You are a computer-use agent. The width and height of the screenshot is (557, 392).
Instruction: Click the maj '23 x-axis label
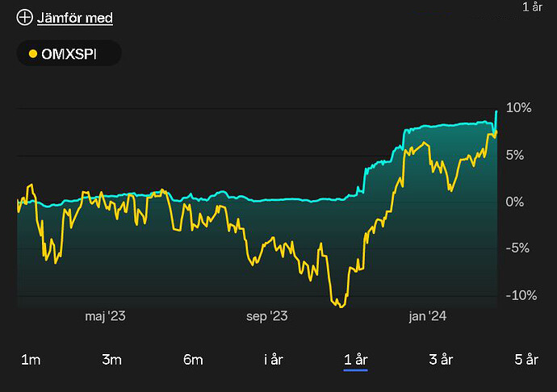click(106, 317)
